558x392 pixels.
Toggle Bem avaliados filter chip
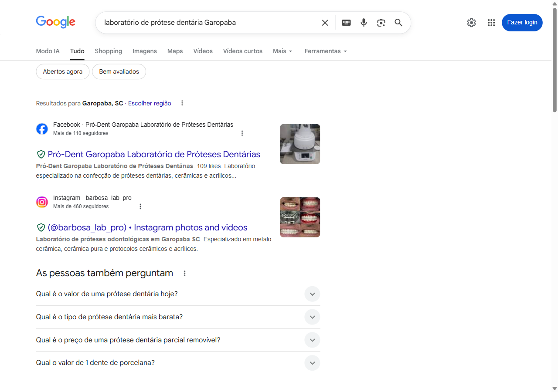[119, 71]
